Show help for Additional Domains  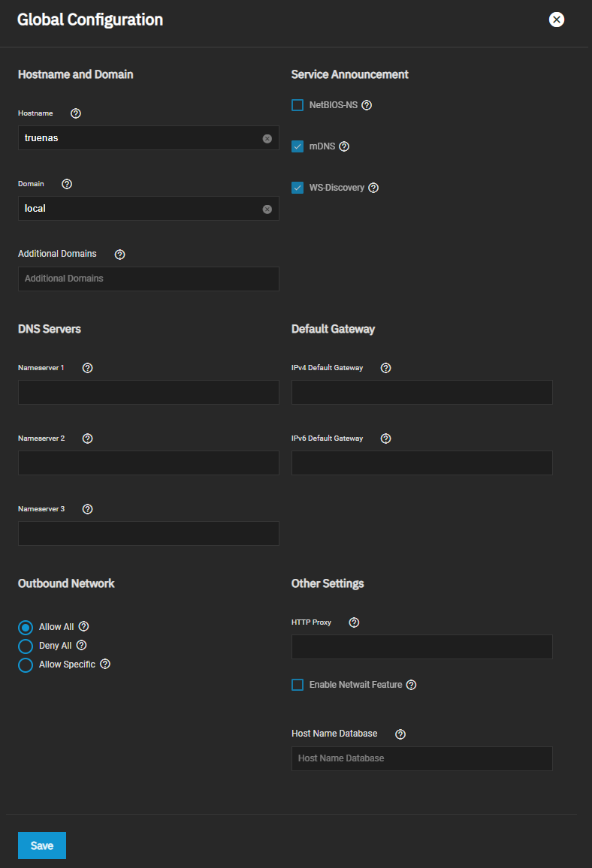click(119, 255)
